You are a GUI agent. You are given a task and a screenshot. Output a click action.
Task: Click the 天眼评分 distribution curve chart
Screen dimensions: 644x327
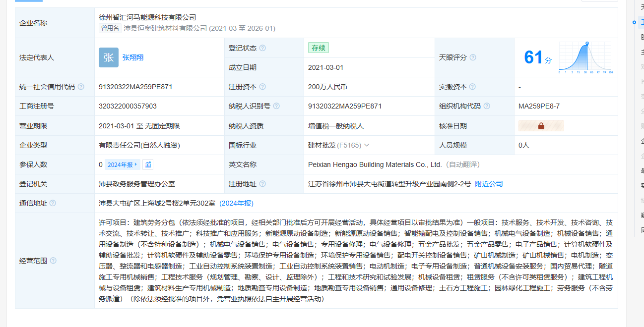(x=585, y=57)
